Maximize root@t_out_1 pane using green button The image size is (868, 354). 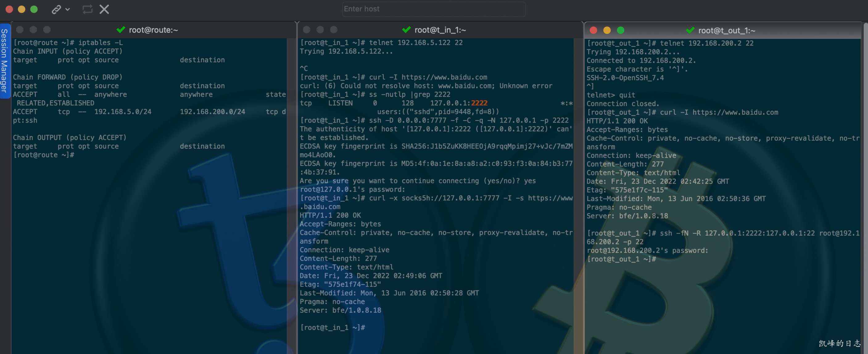pyautogui.click(x=620, y=31)
